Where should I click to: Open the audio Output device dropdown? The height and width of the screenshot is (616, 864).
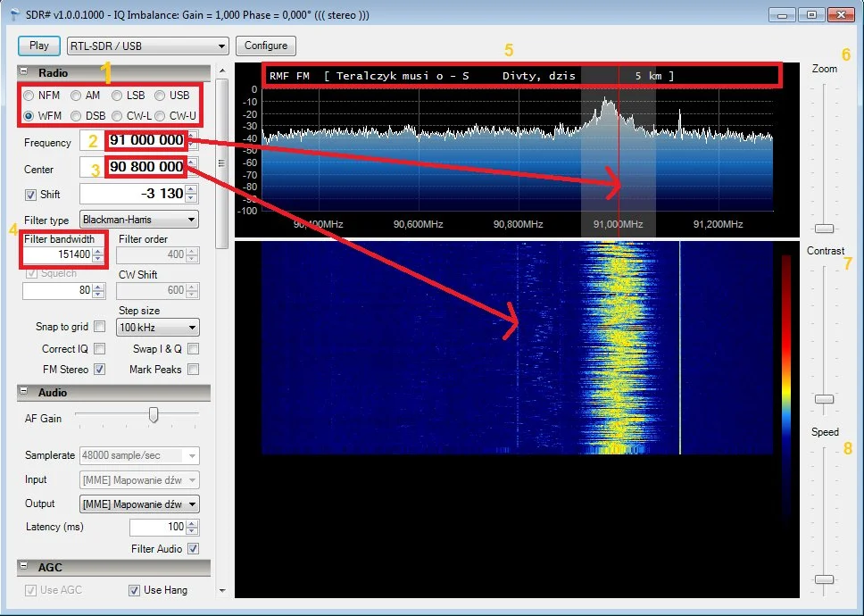pos(139,504)
